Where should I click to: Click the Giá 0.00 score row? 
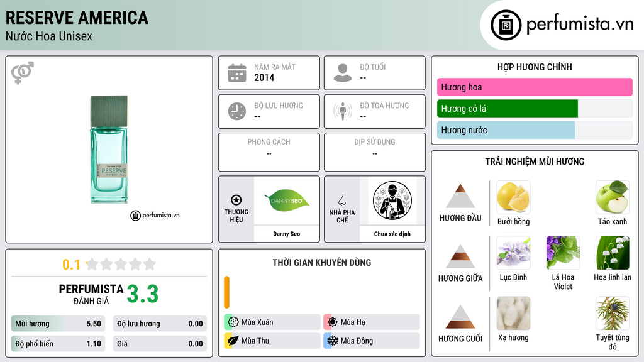click(160, 344)
